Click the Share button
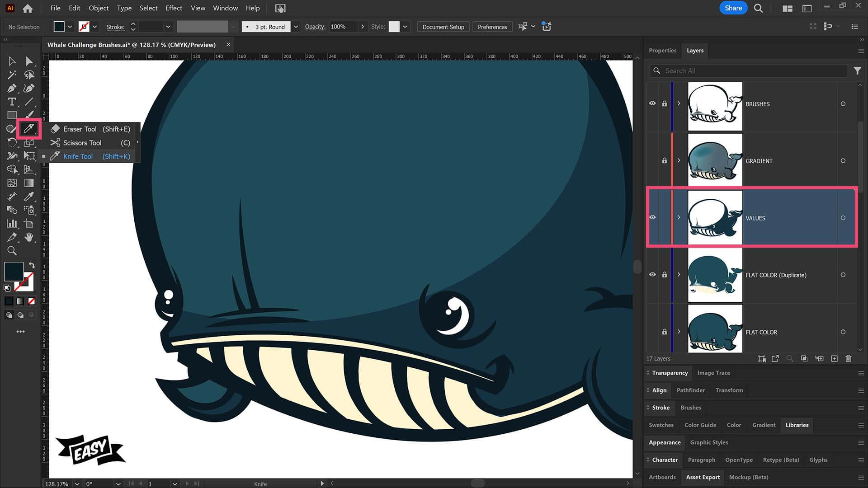868x488 pixels. pos(733,8)
